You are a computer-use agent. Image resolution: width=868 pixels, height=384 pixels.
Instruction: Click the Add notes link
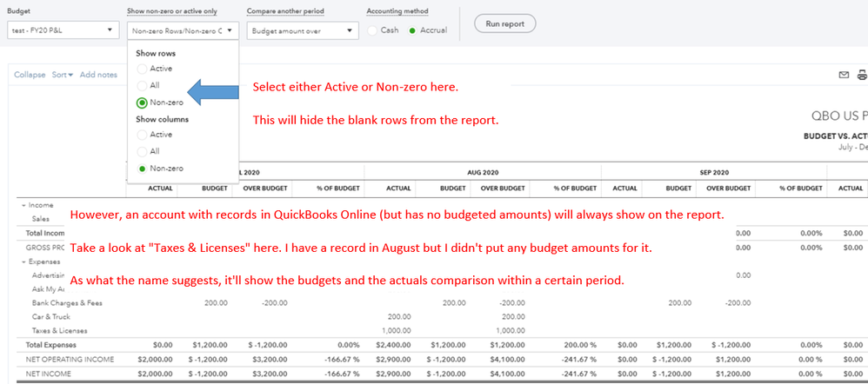98,75
